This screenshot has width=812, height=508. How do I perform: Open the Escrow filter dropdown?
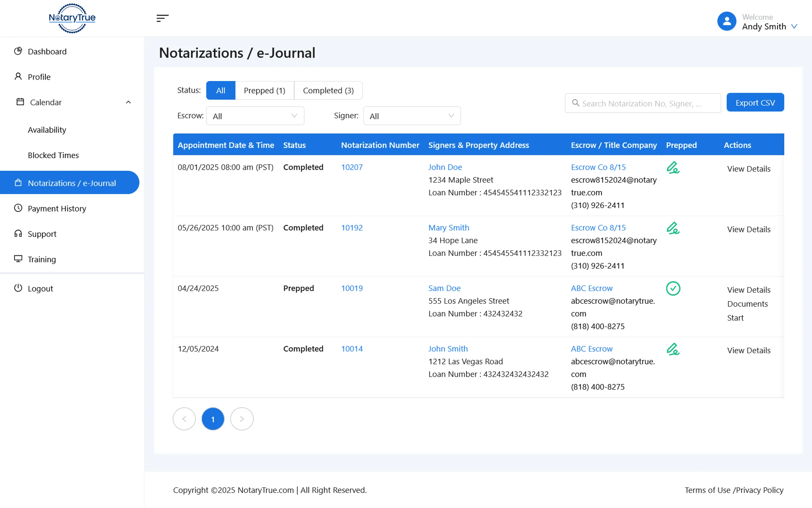pos(255,116)
